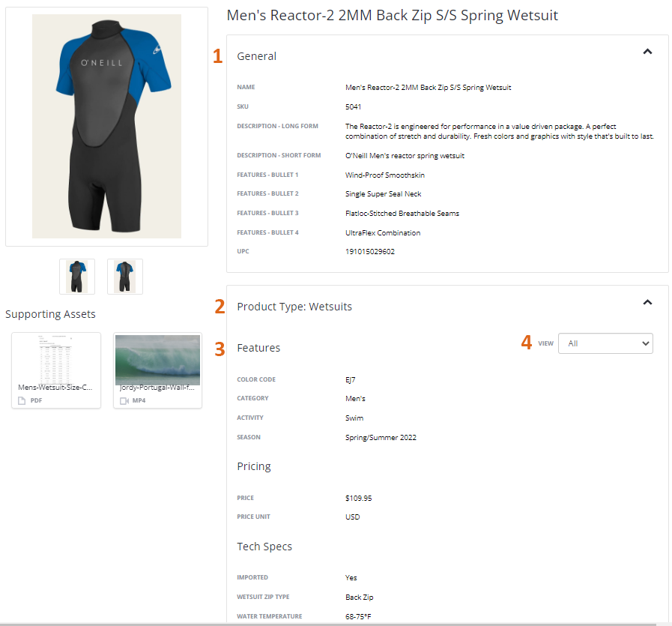The height and width of the screenshot is (626, 672).
Task: Click the Activity value Swim
Action: 354,418
